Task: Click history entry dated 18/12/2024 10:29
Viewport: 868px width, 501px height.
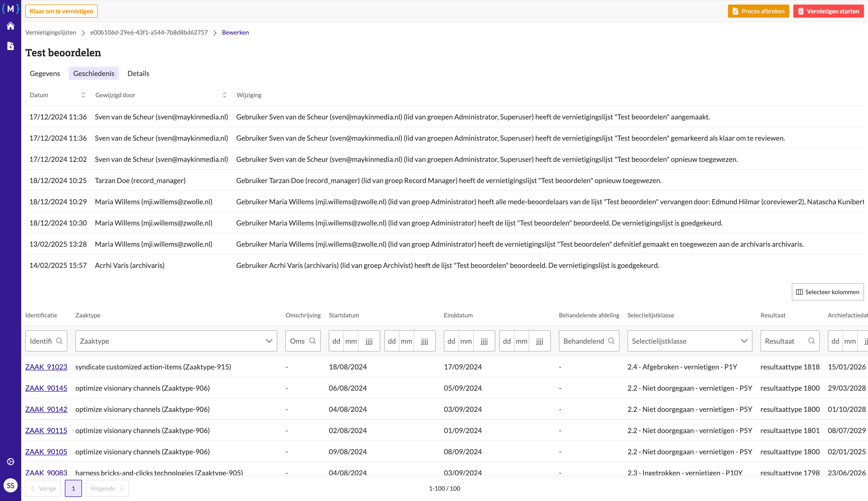Action: tap(444, 202)
